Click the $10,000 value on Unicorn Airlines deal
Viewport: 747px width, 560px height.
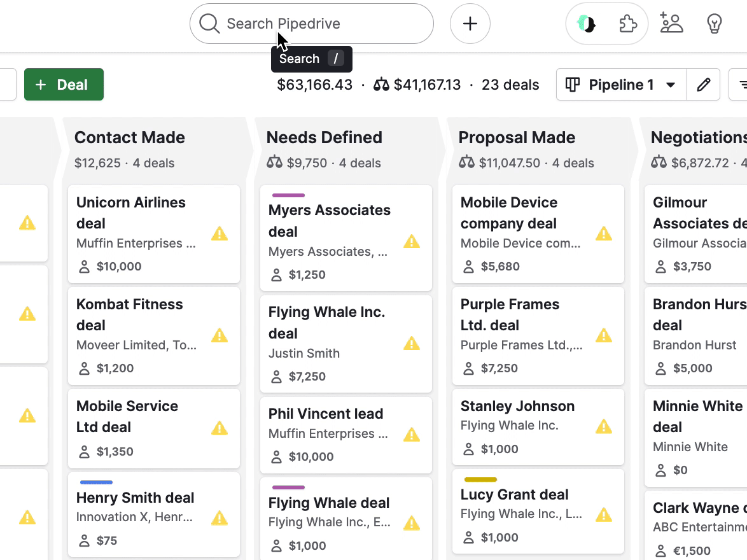coord(119,267)
